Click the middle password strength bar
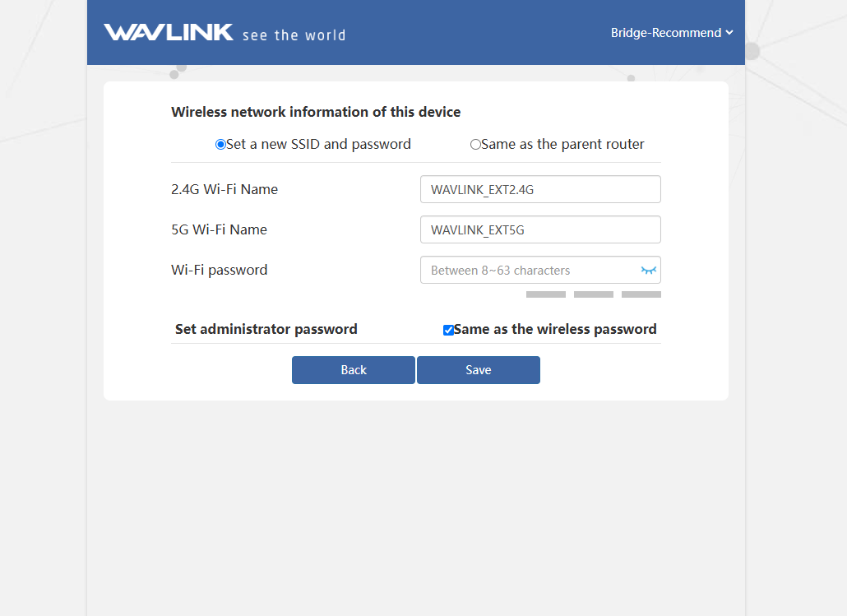This screenshot has height=616, width=847. [593, 294]
